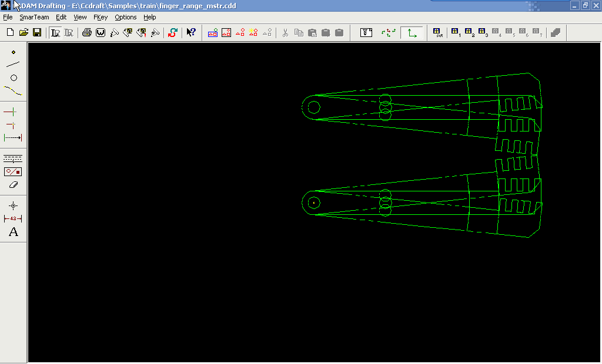This screenshot has width=602, height=364.
Task: Click the red shapes with yellow star icon
Action: 253,33
